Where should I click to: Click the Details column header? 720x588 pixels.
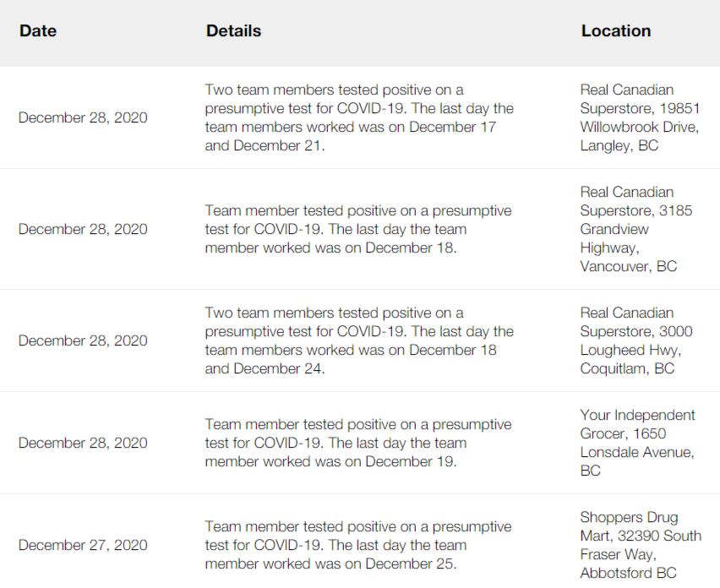(233, 31)
